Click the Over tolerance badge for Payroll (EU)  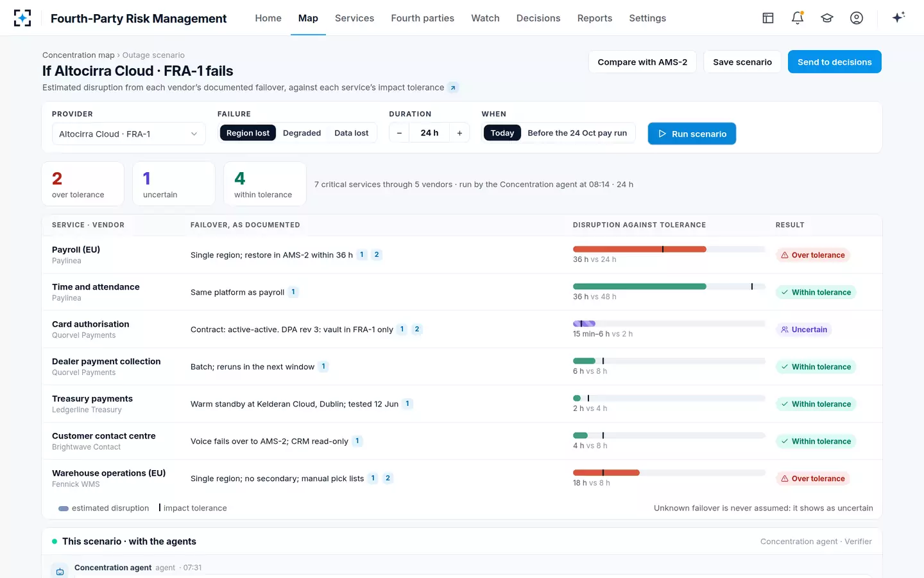coord(813,255)
